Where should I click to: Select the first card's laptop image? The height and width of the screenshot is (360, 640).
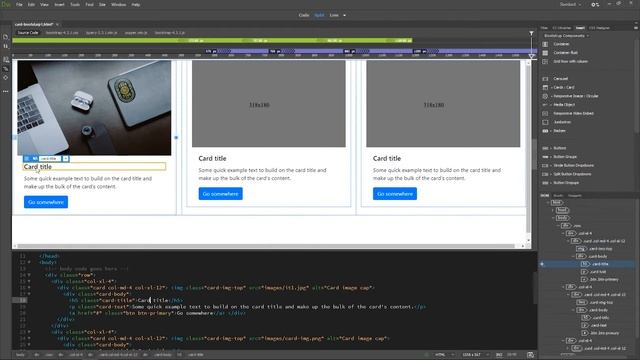click(94, 108)
